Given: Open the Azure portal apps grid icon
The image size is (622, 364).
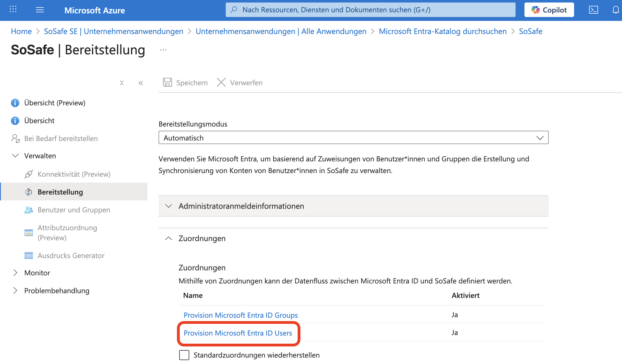Looking at the screenshot, I should pyautogui.click(x=13, y=9).
